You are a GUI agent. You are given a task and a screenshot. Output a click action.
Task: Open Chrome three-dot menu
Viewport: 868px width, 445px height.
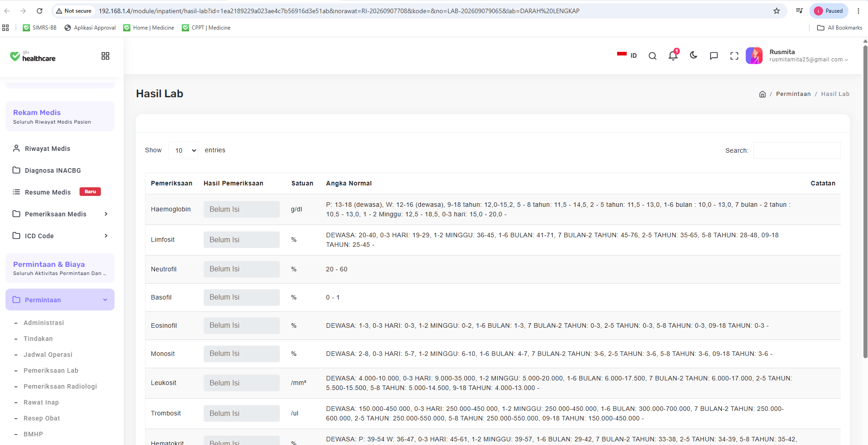(858, 11)
